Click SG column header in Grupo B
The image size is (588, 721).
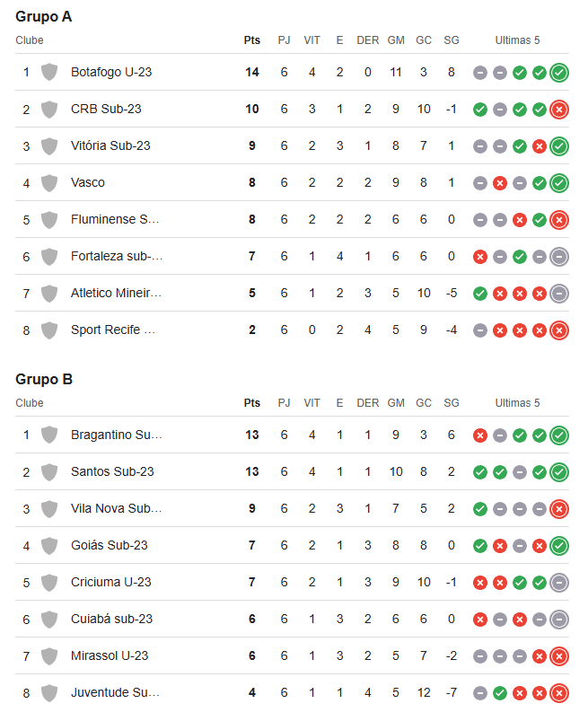[451, 403]
